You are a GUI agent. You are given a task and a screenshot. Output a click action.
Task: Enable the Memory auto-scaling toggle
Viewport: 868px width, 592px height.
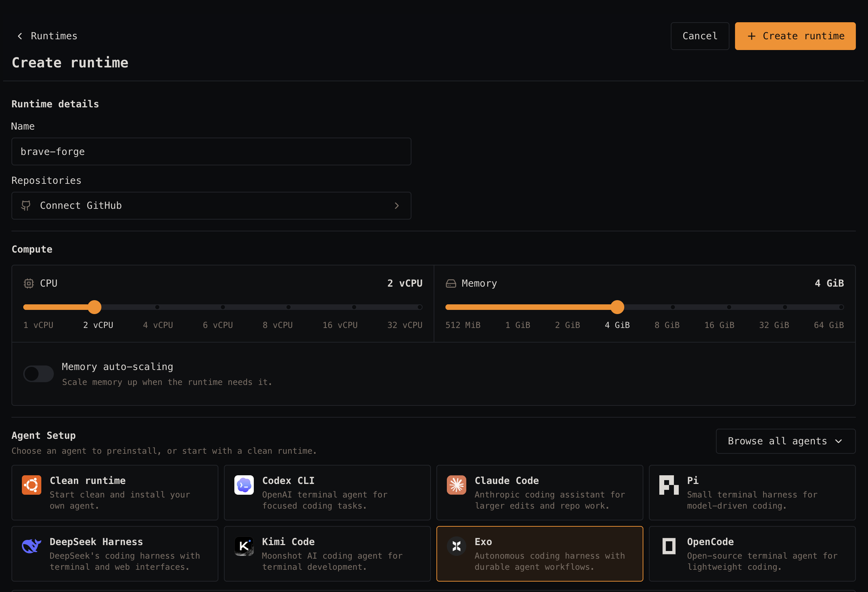[x=39, y=373]
